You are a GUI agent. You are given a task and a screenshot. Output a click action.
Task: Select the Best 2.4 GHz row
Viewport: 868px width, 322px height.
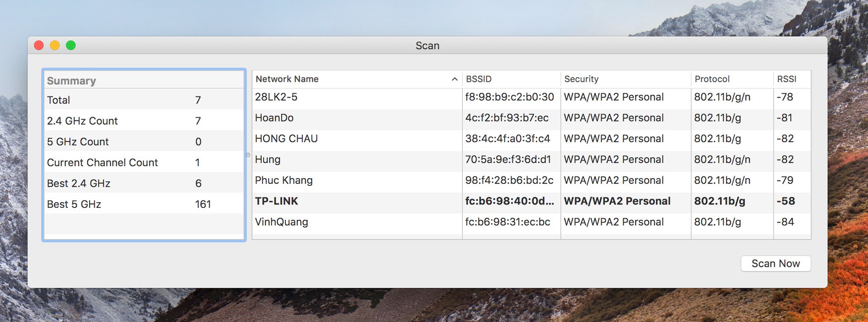pyautogui.click(x=144, y=183)
